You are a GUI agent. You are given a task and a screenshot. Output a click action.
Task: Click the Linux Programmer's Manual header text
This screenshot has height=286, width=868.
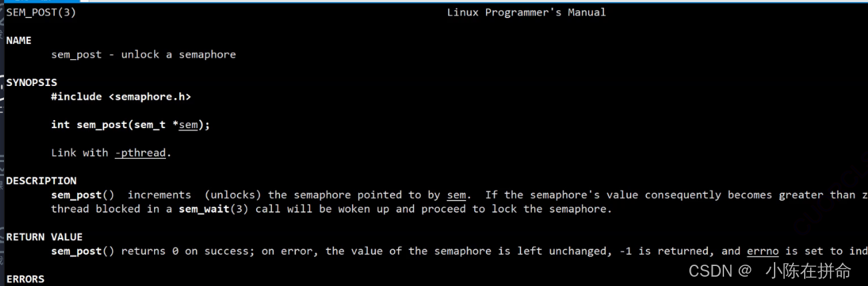(x=527, y=12)
